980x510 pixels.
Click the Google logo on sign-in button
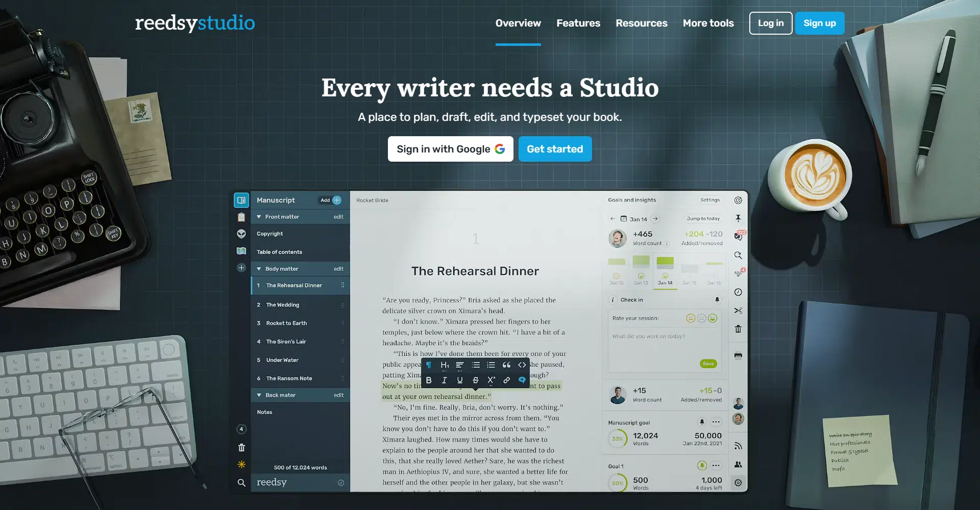tap(500, 149)
